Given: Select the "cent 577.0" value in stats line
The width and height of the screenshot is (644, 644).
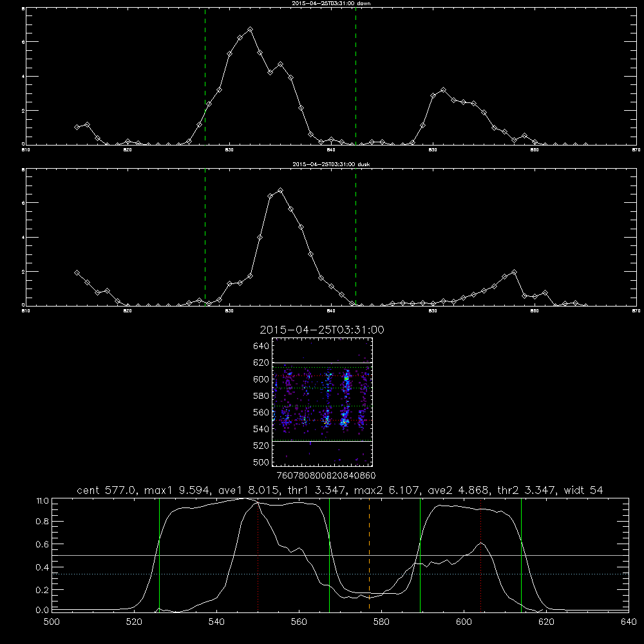Looking at the screenshot, I should tap(108, 490).
